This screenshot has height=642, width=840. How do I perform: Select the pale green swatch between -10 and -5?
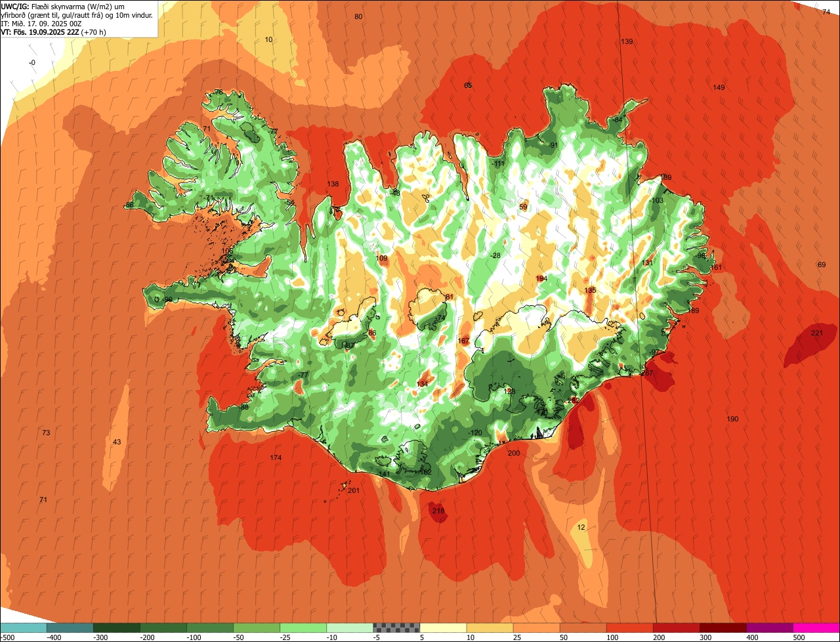349,628
